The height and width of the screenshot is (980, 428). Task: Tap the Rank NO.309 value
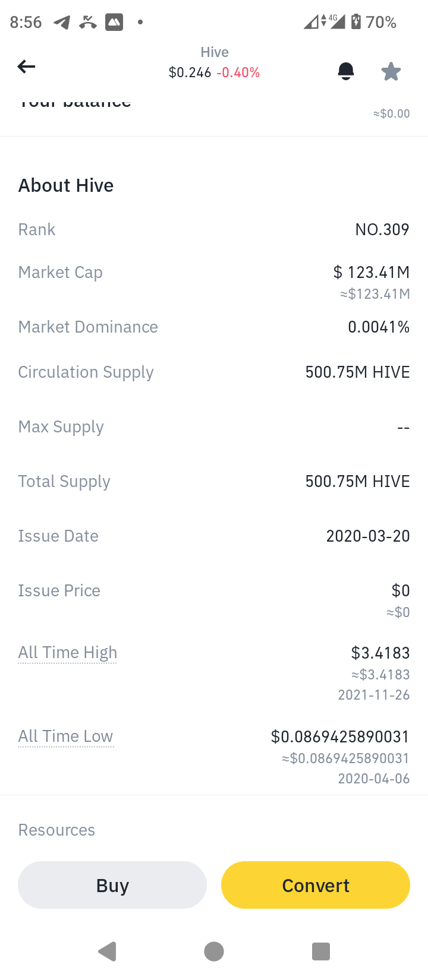point(382,230)
